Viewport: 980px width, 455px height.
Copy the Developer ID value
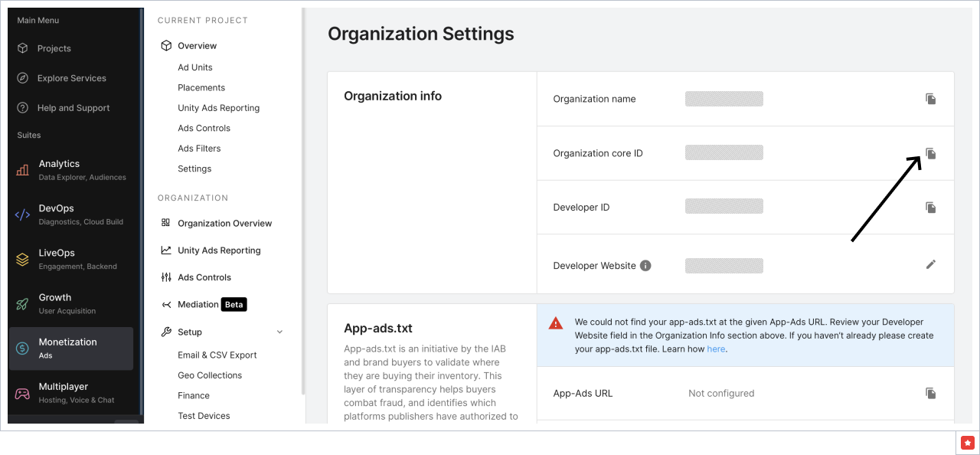[930, 207]
